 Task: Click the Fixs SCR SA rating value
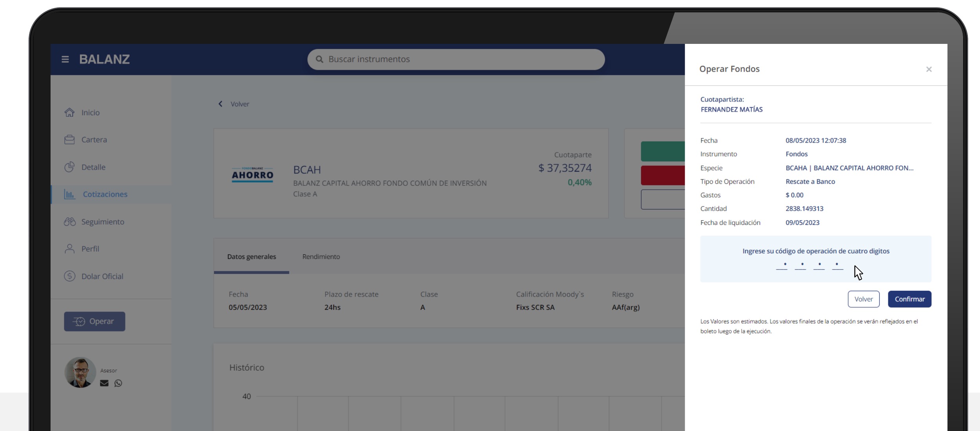tap(535, 307)
